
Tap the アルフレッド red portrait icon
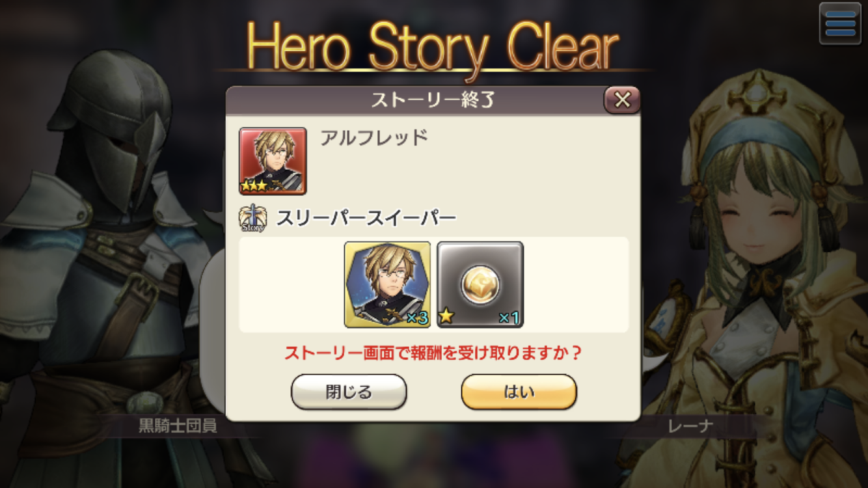273,161
